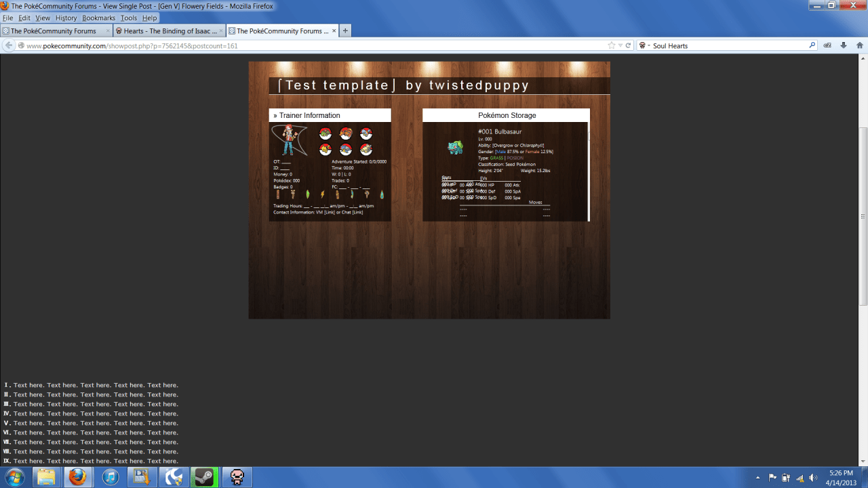Click line V 'Text here' at page bottom
Image resolution: width=868 pixels, height=488 pixels.
tap(96, 423)
